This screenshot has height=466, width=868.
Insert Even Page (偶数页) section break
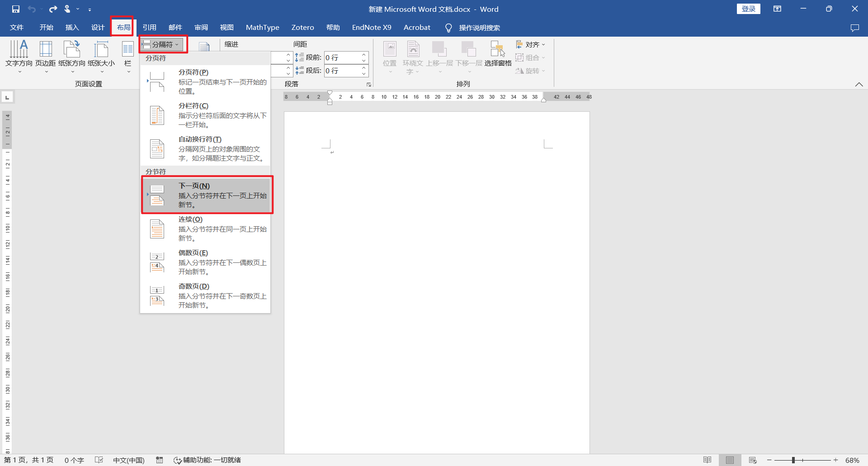pyautogui.click(x=206, y=262)
